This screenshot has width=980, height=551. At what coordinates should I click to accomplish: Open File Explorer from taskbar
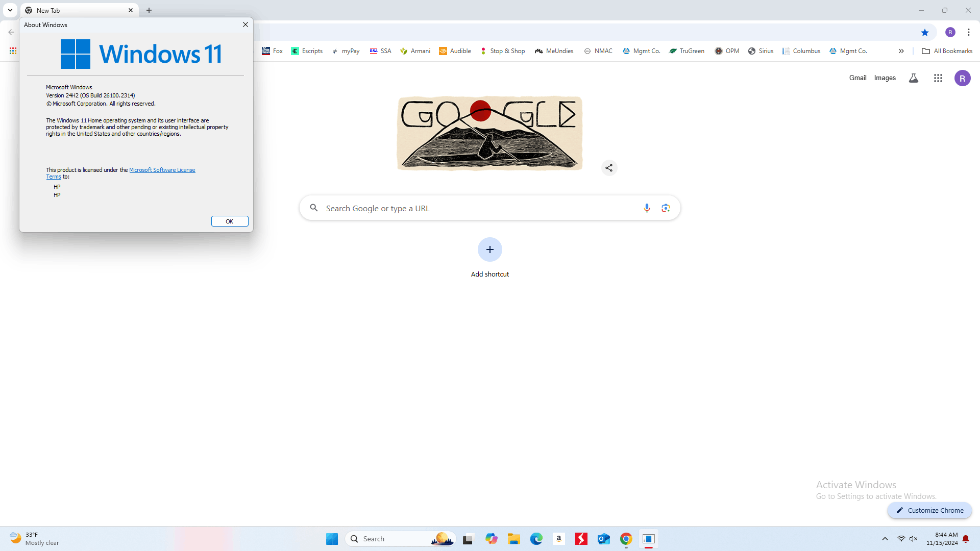[513, 539]
